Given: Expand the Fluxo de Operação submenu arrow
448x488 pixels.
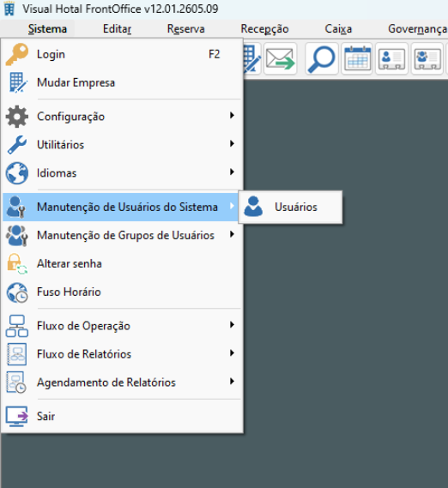Looking at the screenshot, I should pos(232,325).
